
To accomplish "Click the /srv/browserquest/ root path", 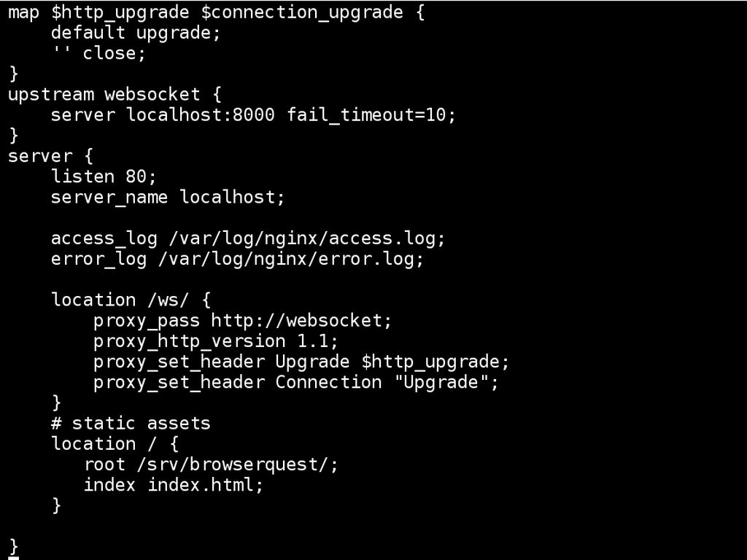I will pyautogui.click(x=237, y=464).
